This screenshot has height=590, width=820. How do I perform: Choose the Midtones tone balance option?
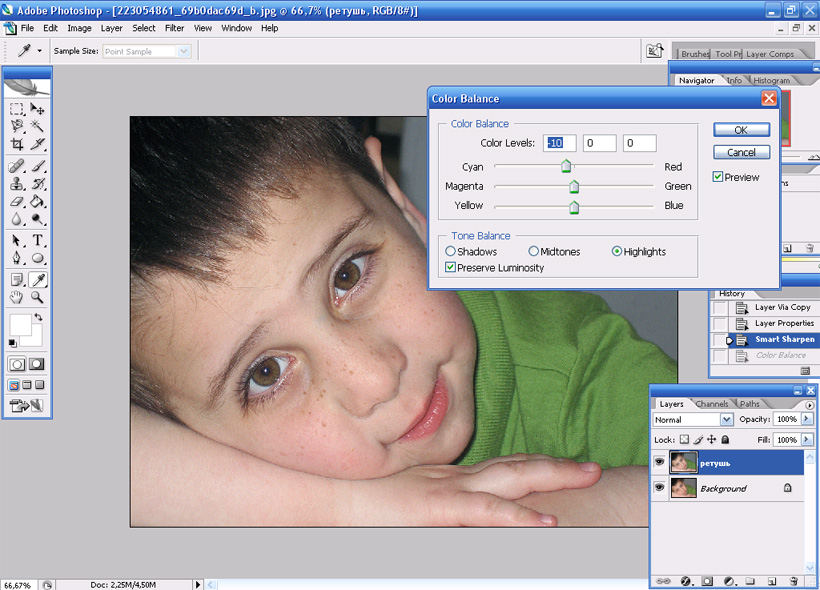[x=533, y=252]
